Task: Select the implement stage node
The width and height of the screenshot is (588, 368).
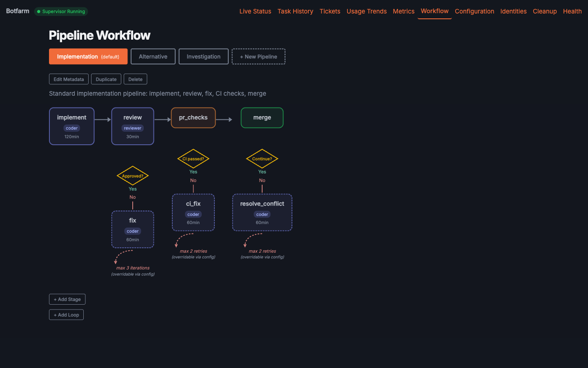Action: click(x=71, y=126)
